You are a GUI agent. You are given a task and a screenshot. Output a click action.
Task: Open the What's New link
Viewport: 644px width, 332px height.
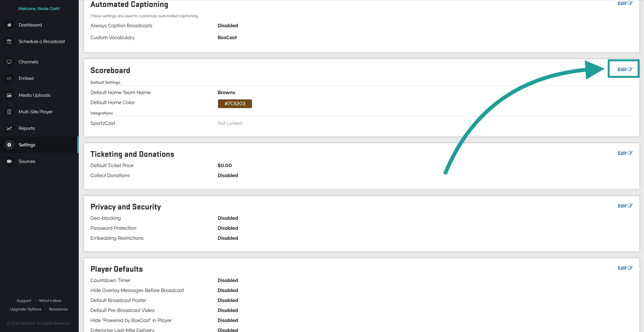pos(50,301)
